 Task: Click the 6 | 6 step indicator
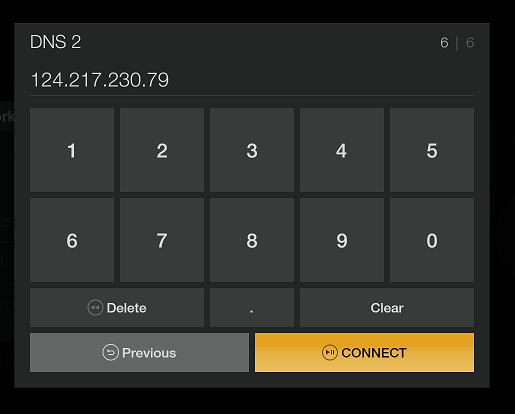(457, 43)
